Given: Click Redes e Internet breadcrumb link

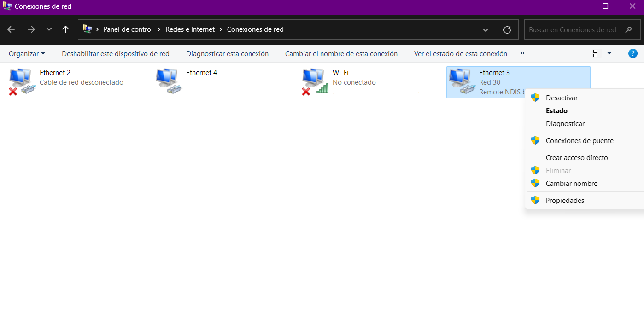Looking at the screenshot, I should point(190,29).
